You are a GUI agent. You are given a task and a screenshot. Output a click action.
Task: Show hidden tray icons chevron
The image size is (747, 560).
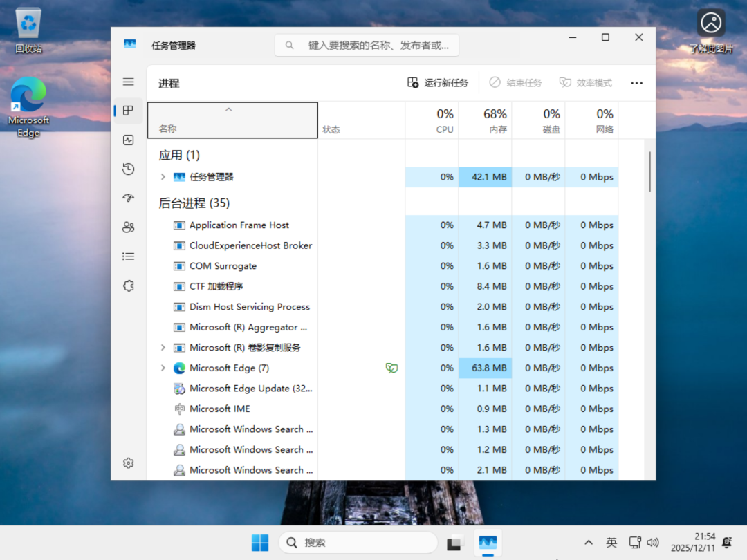coord(589,543)
